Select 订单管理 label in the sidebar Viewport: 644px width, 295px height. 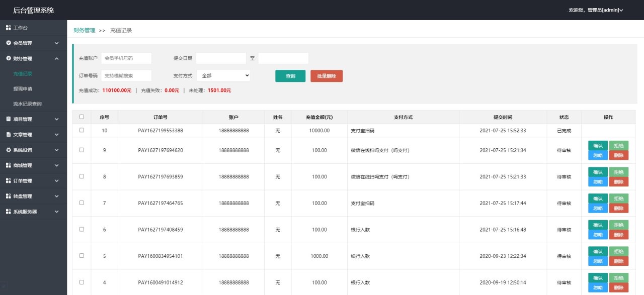23,180
